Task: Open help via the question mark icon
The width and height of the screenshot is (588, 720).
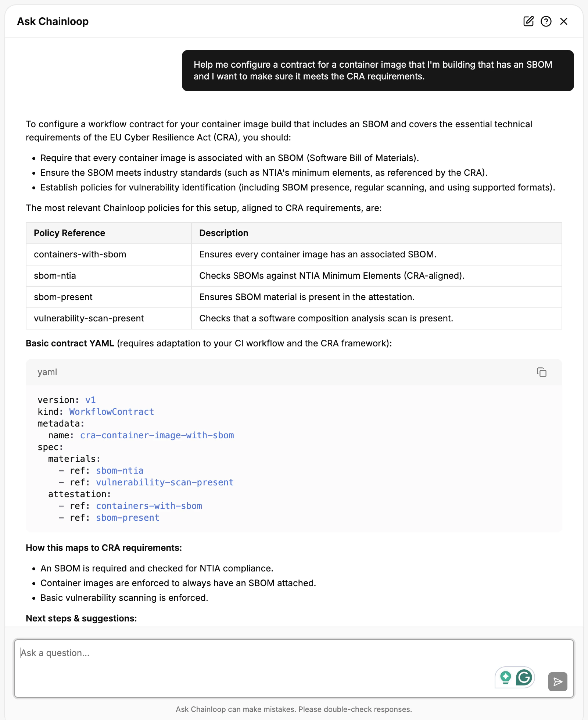Action: pos(546,21)
